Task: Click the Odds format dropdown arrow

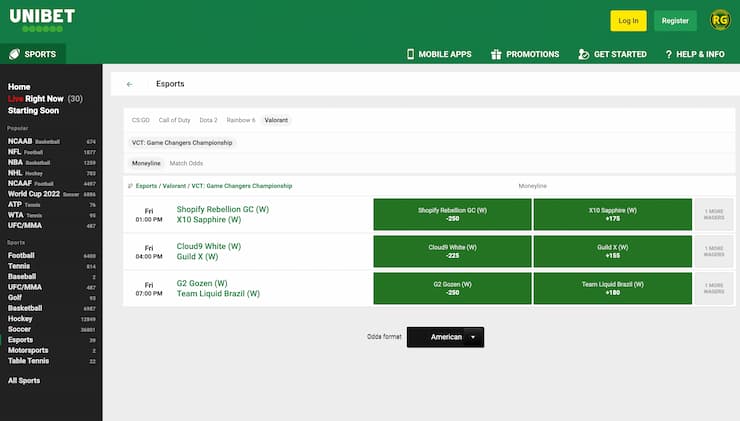Action: pos(473,337)
